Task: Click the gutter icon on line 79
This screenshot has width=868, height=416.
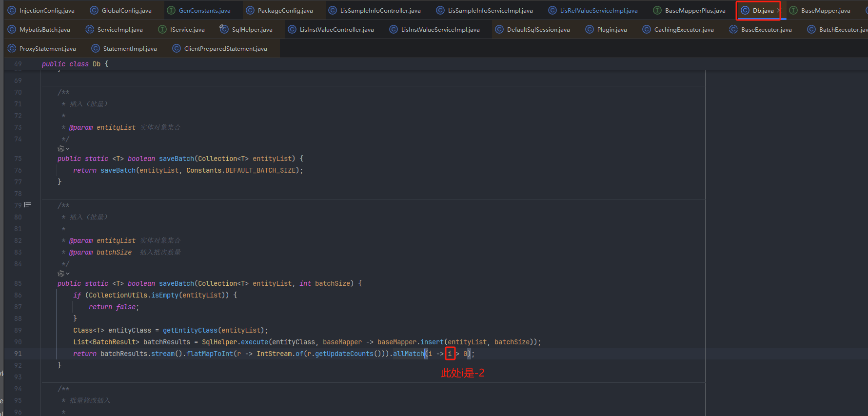Action: pos(28,205)
